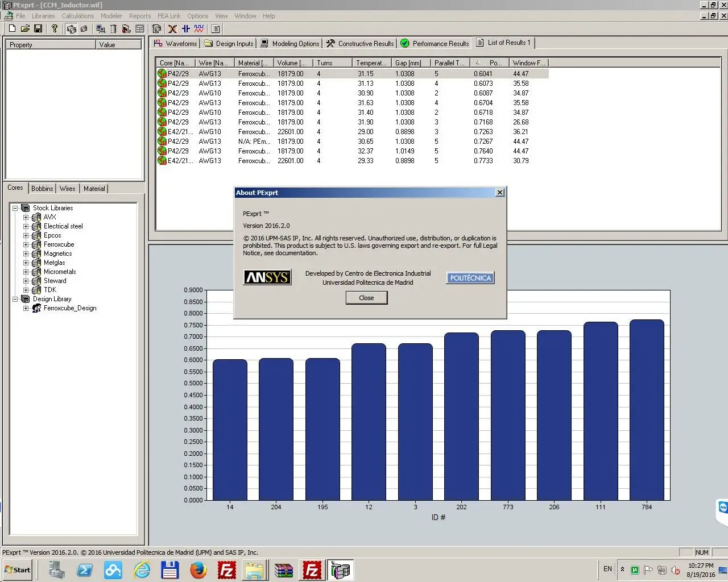Switch to the Modeling Options tab

[290, 43]
